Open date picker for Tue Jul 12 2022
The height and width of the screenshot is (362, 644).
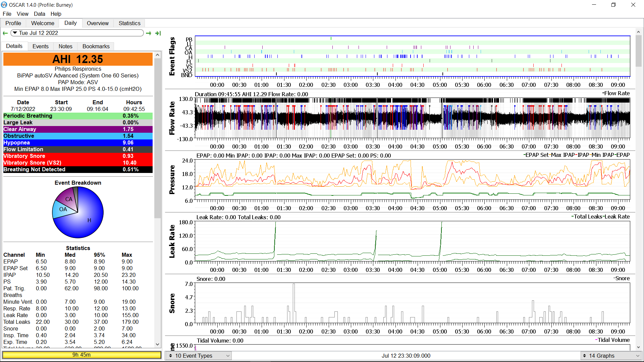[77, 33]
